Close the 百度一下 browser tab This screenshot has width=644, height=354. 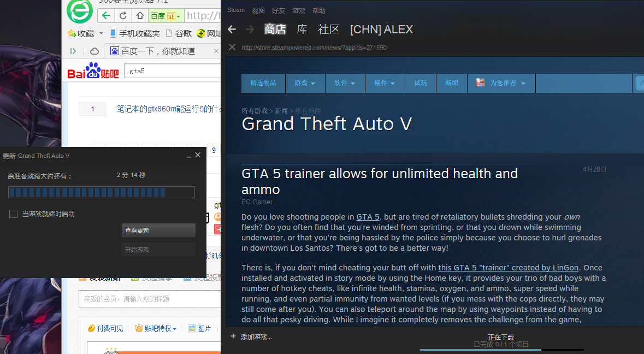pos(216,51)
